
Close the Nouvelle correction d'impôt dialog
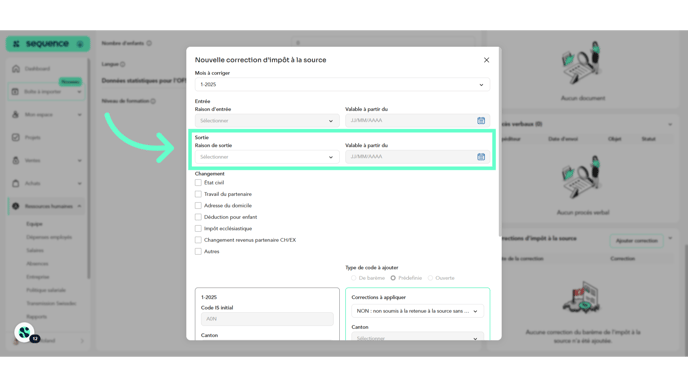pos(486,60)
